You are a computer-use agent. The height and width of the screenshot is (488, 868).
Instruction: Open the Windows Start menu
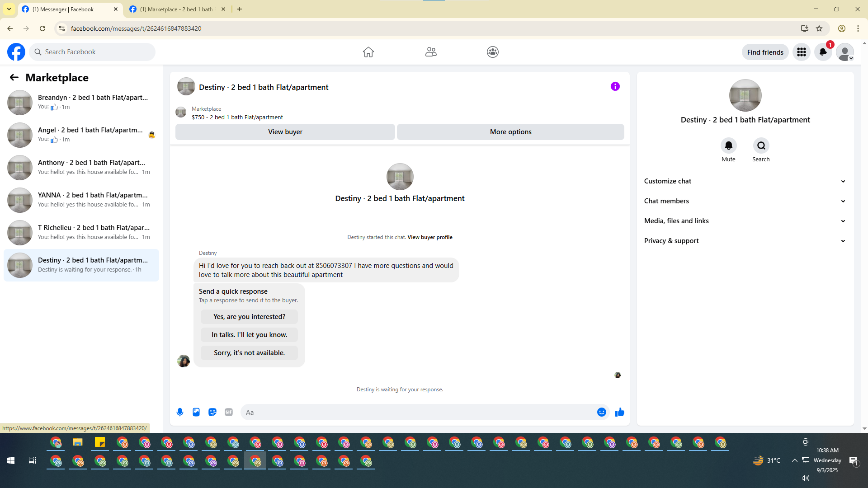pyautogui.click(x=11, y=460)
